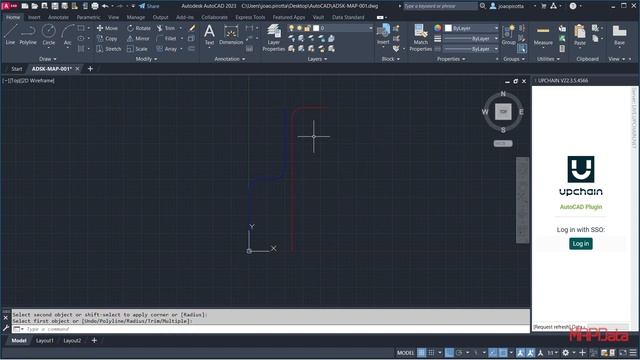This screenshot has height=360, width=640.
Task: Activate the Rotate command
Action: coord(139,28)
